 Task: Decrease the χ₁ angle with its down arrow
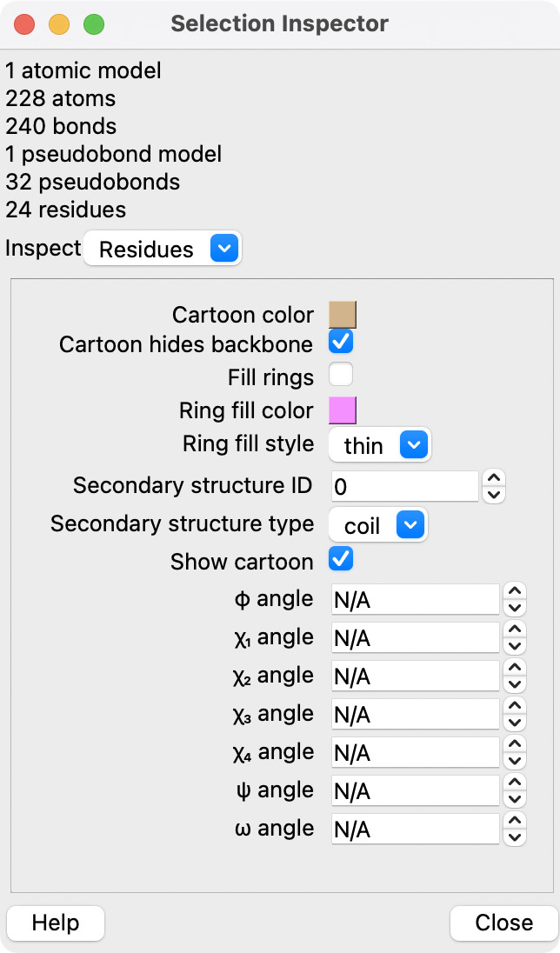(516, 646)
